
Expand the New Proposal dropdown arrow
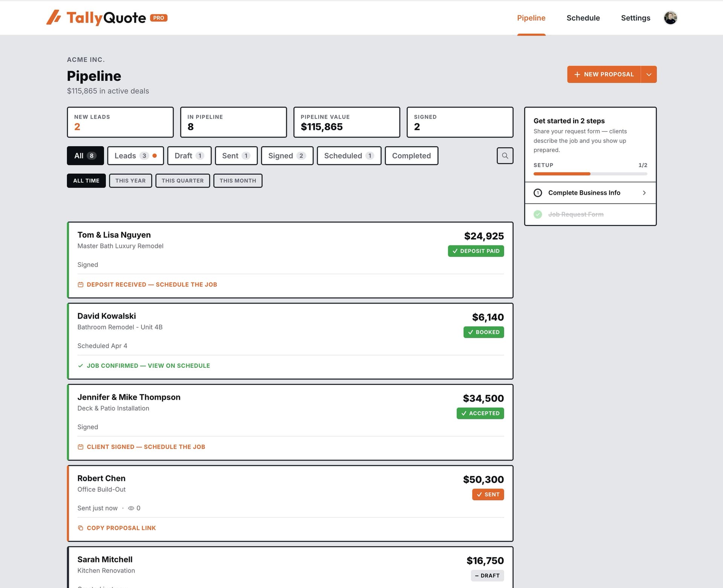click(649, 74)
